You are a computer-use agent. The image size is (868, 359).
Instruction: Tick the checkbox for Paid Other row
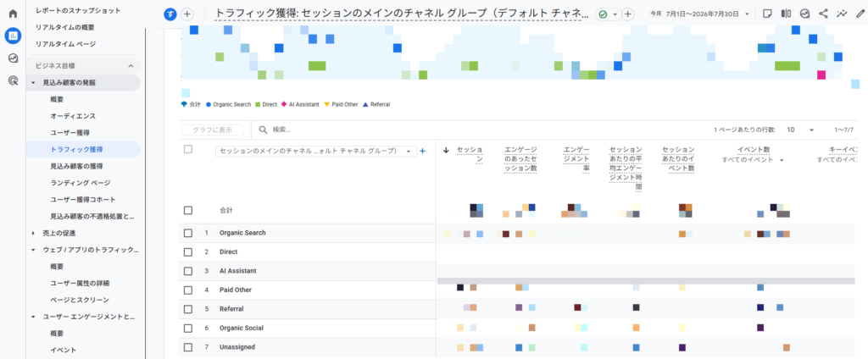188,290
